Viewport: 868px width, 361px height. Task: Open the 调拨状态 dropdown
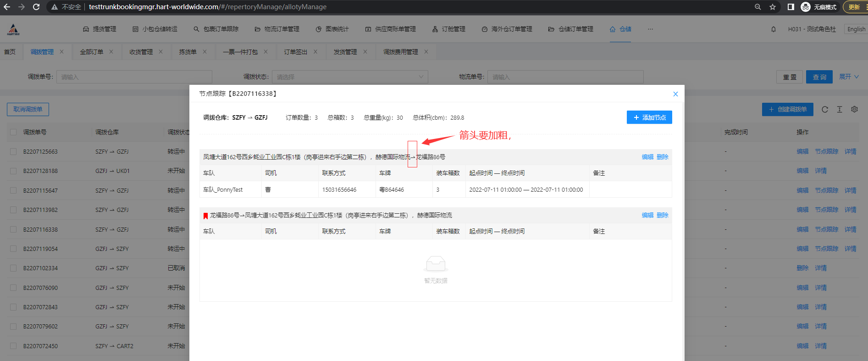coord(349,77)
